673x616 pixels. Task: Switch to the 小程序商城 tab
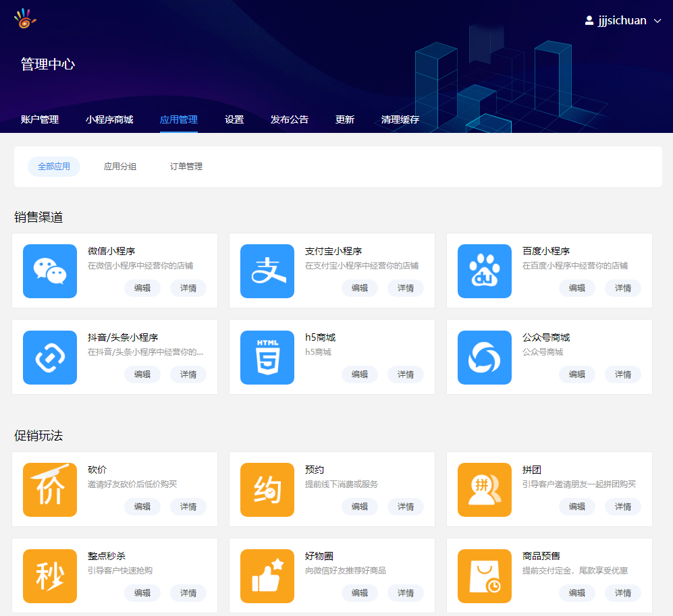coord(109,119)
